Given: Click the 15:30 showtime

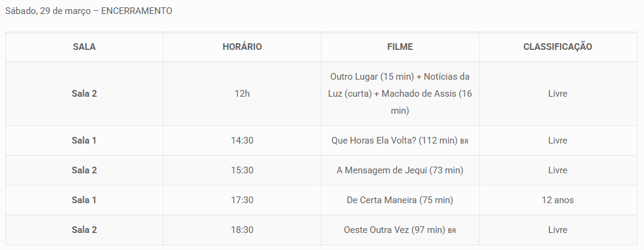Looking at the screenshot, I should point(242,170).
